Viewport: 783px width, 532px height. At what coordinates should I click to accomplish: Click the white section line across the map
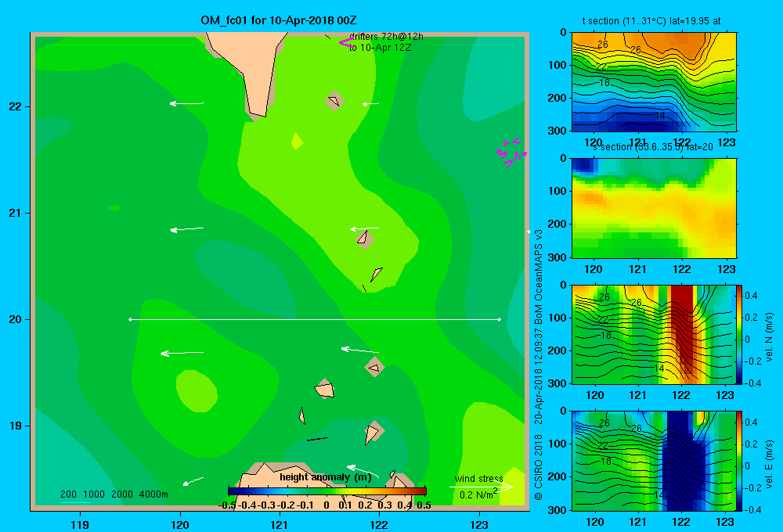point(315,319)
